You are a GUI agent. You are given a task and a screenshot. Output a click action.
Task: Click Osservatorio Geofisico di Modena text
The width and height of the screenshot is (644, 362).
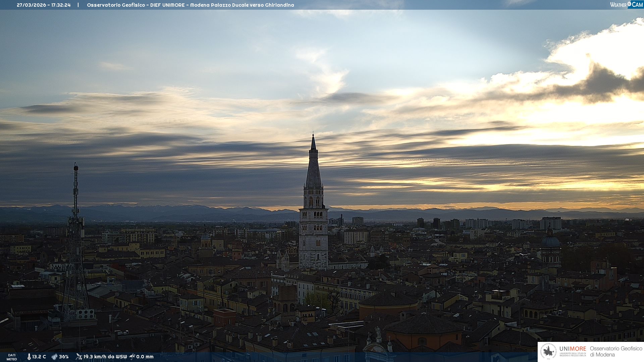[616, 351]
